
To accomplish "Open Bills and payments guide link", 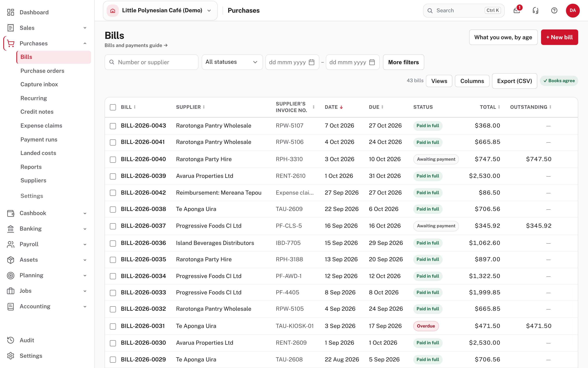I will point(136,45).
